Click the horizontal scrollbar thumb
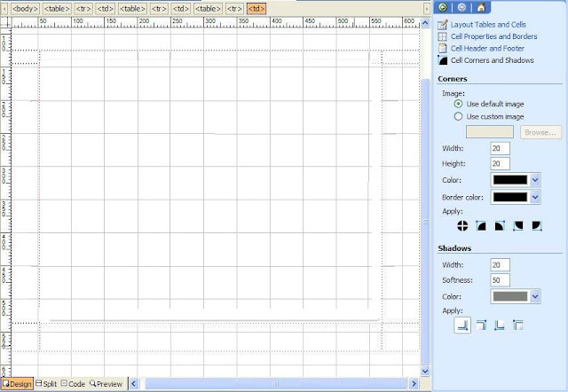 276,384
